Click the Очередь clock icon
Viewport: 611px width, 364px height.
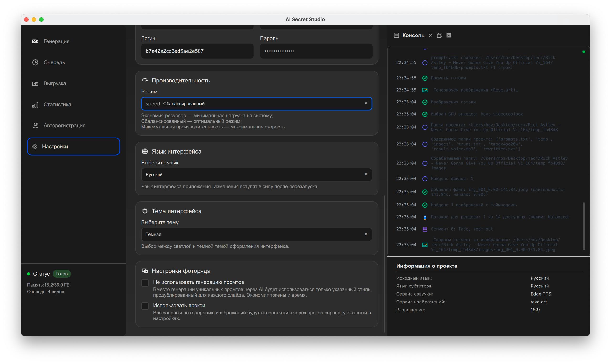point(35,62)
